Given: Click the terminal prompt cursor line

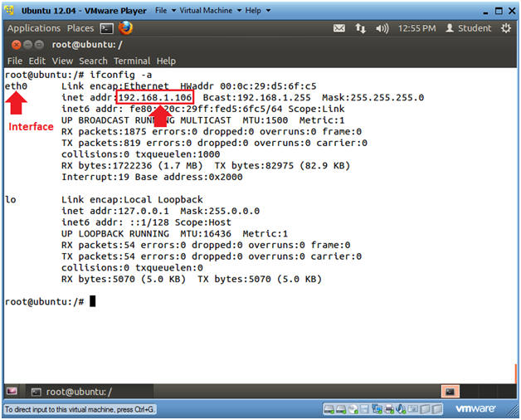Looking at the screenshot, I should click(50, 301).
